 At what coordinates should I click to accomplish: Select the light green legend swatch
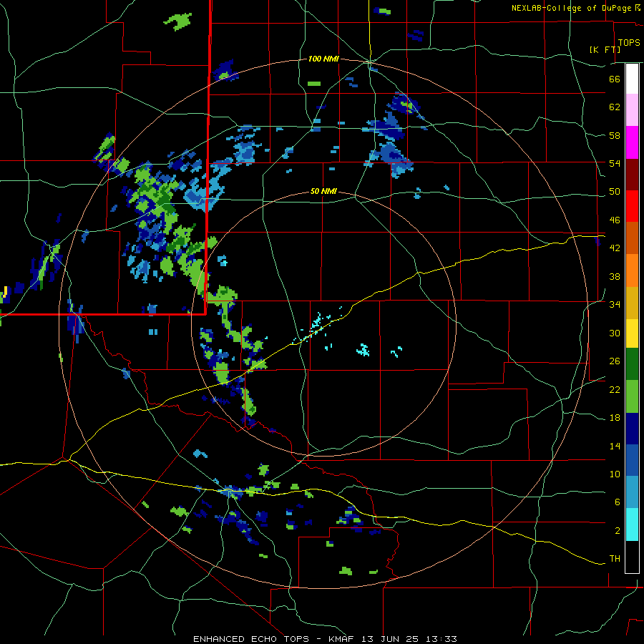click(x=632, y=396)
